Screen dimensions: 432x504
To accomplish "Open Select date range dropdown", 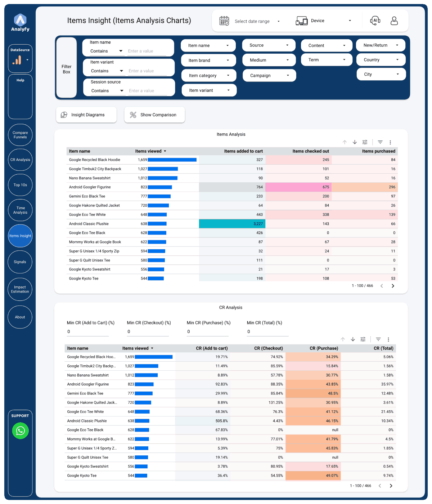I will point(257,21).
